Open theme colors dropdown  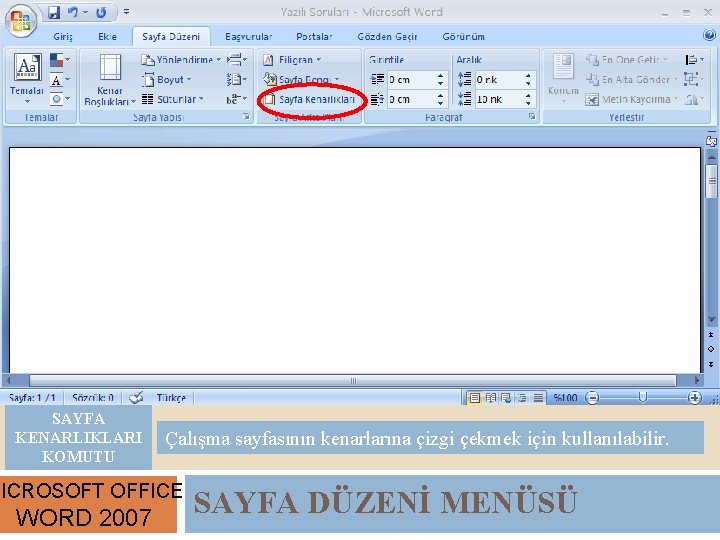point(60,60)
